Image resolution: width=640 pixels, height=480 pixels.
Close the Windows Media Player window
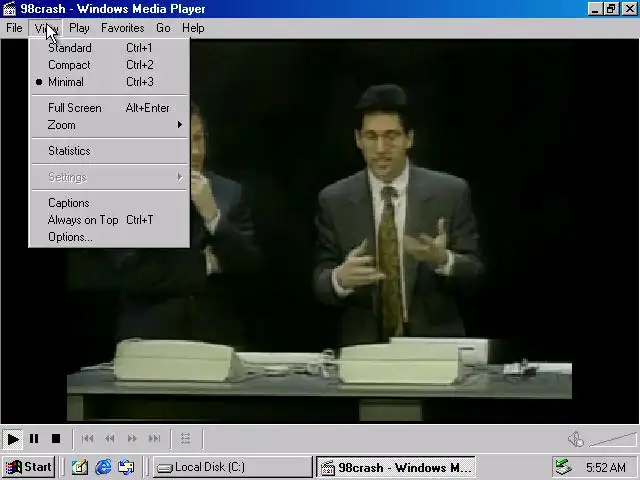click(630, 9)
